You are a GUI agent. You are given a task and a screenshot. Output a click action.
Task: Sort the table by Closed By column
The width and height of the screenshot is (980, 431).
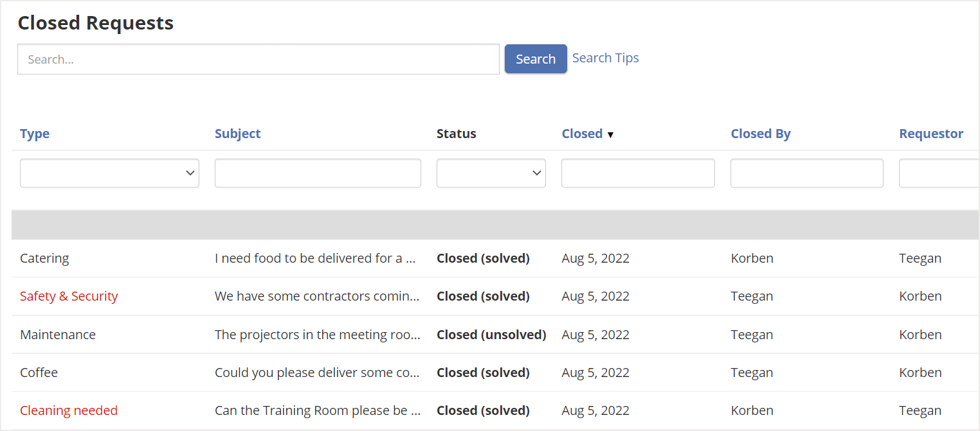pyautogui.click(x=761, y=134)
